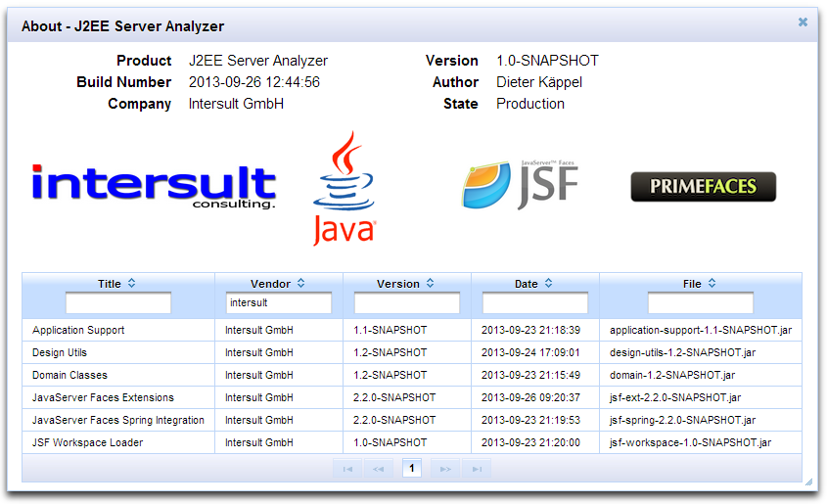Click the Title column header label
Screen dimensions: 827x504
[x=110, y=284]
